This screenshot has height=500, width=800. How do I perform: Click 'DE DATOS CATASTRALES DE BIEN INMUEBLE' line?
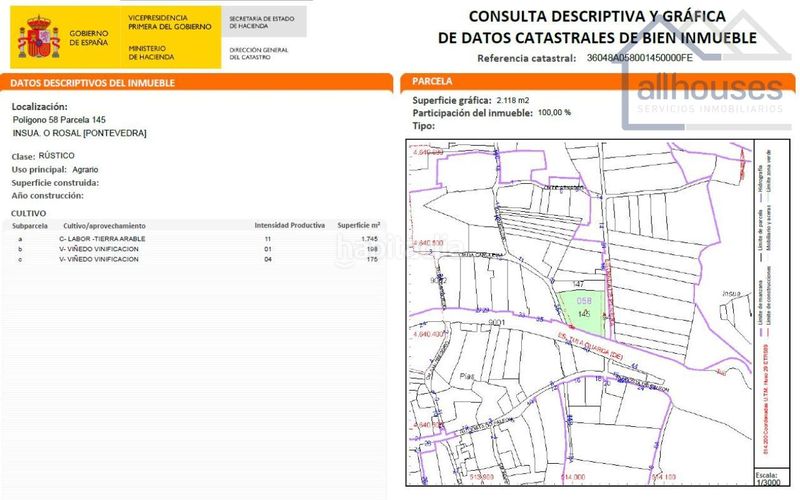[597, 38]
